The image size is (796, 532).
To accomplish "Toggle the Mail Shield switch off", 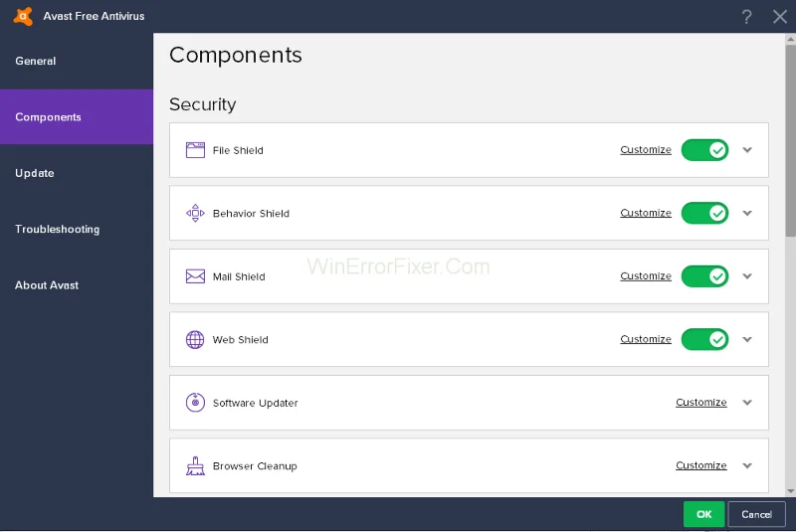I will [704, 276].
